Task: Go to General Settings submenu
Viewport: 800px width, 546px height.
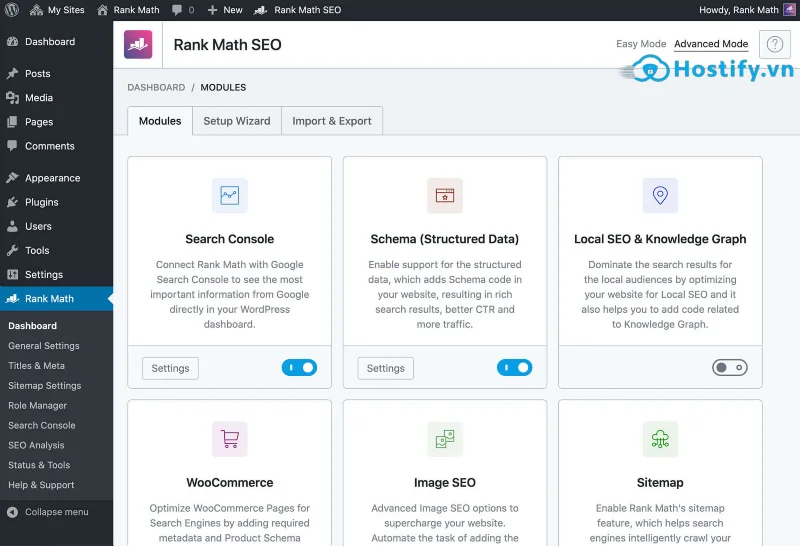Action: (x=44, y=345)
